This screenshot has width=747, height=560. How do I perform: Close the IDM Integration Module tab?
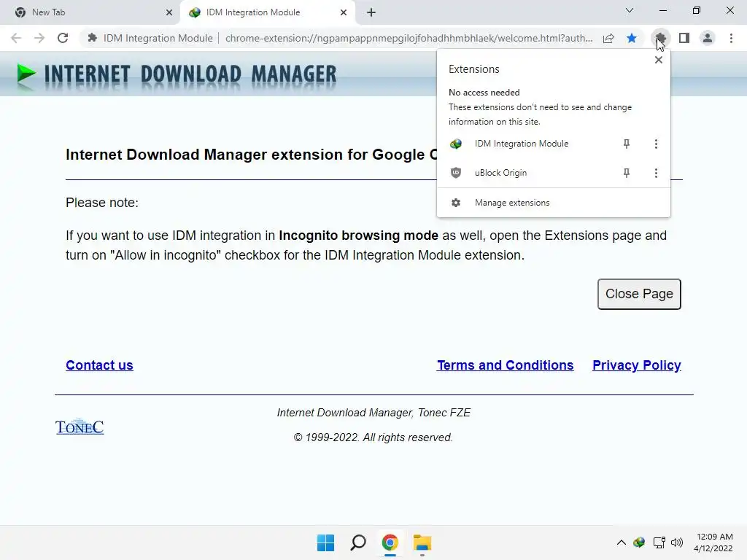(x=344, y=12)
